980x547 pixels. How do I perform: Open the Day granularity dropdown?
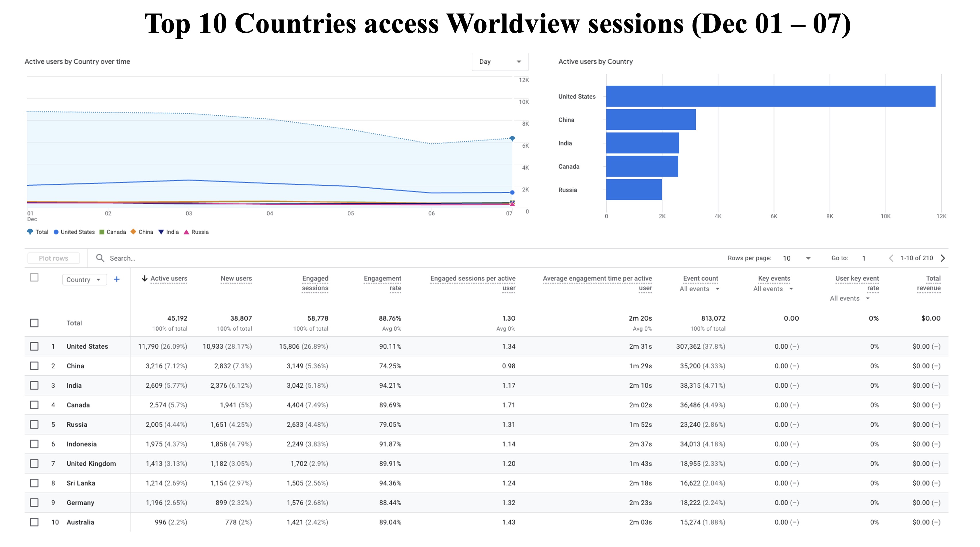pyautogui.click(x=500, y=62)
